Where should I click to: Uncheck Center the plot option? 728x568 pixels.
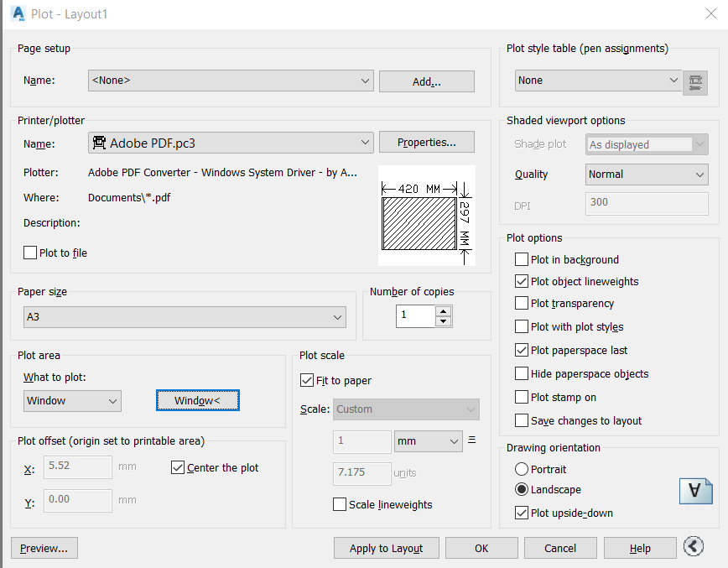pos(177,467)
